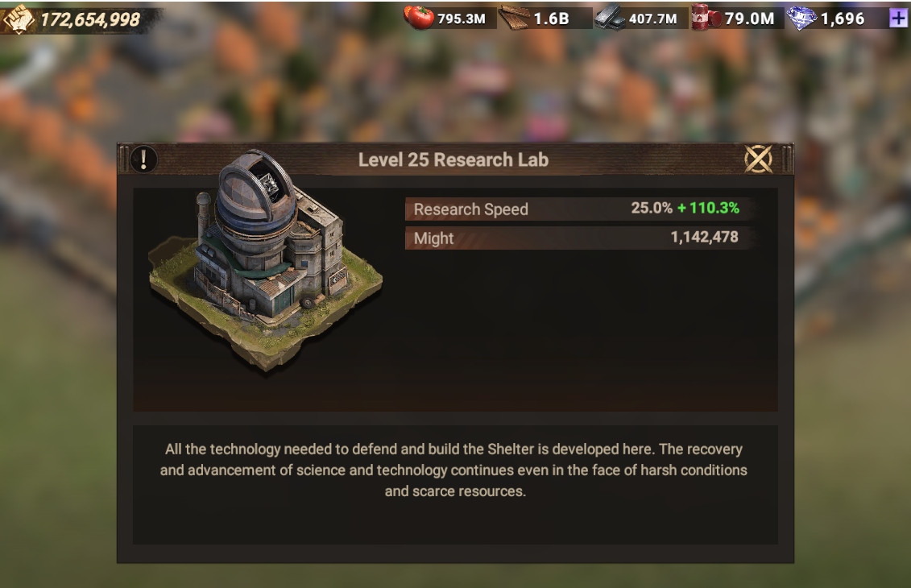The height and width of the screenshot is (588, 911).
Task: Open the exclamation info icon
Action: tap(143, 159)
